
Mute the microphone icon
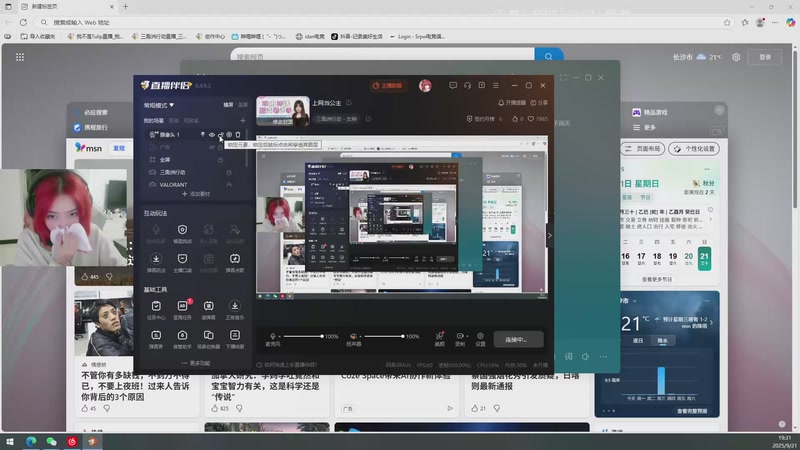point(272,336)
